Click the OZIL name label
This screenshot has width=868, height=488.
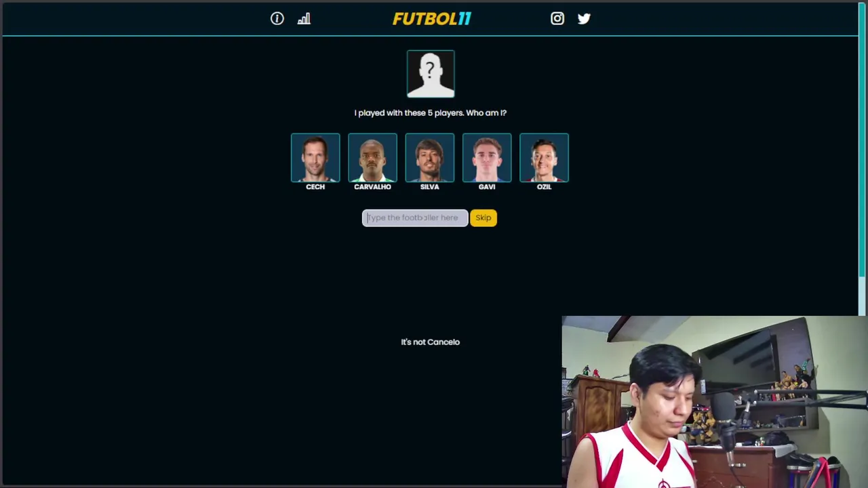tap(544, 187)
